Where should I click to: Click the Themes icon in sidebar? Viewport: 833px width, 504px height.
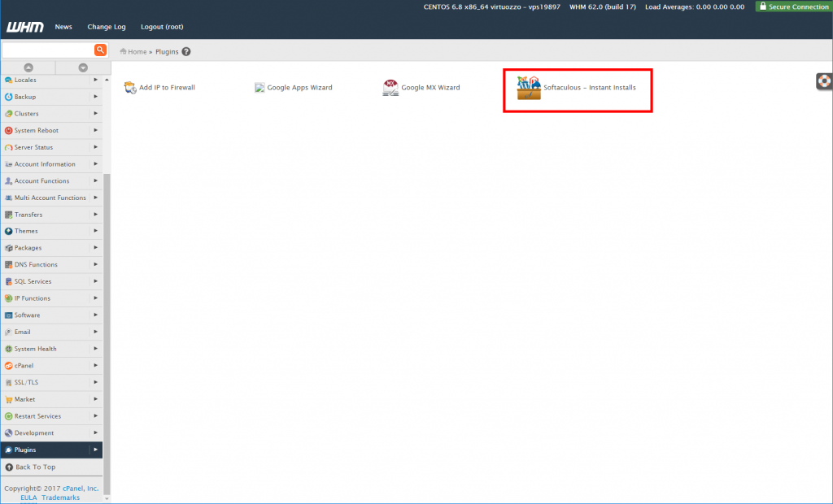(8, 231)
